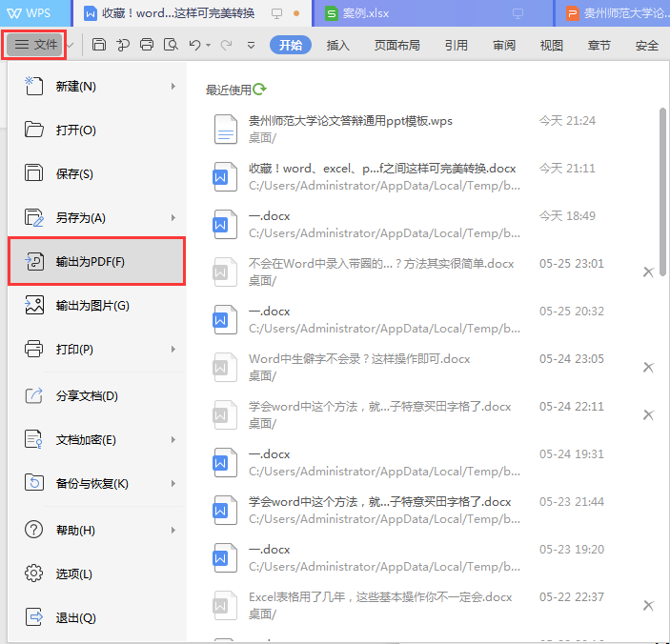Viewport: 670px width, 644px height.
Task: Expand the 文档加密(E) submenu arrow
Action: 173,439
